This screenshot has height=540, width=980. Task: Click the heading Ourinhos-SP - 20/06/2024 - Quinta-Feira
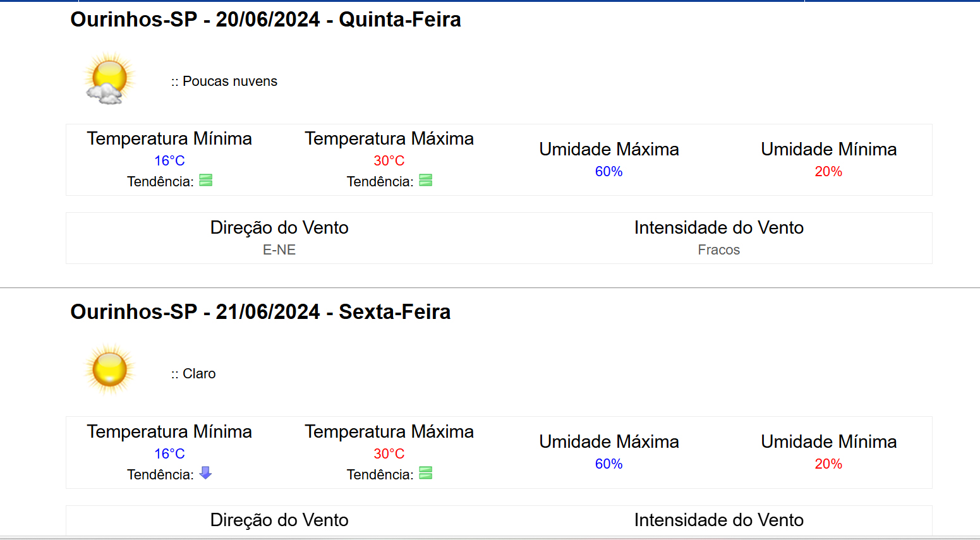point(265,20)
